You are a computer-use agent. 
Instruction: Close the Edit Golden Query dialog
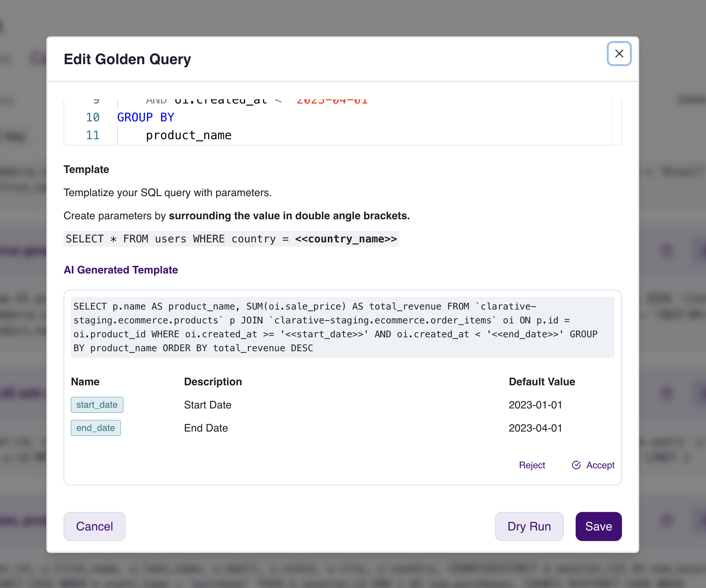pos(619,54)
